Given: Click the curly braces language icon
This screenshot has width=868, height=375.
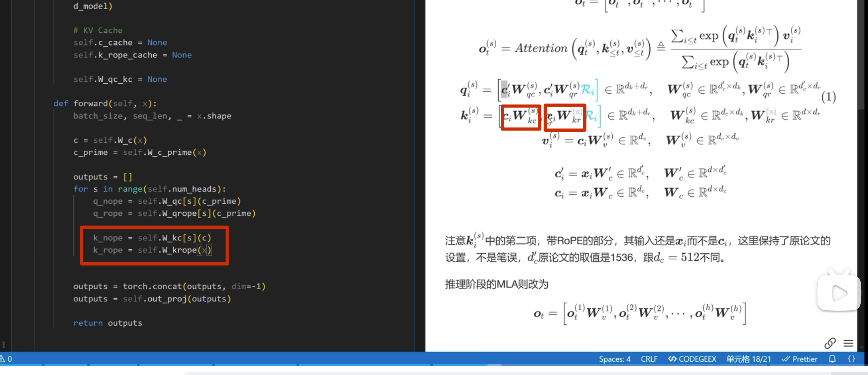Looking at the screenshot, I should 851,359.
